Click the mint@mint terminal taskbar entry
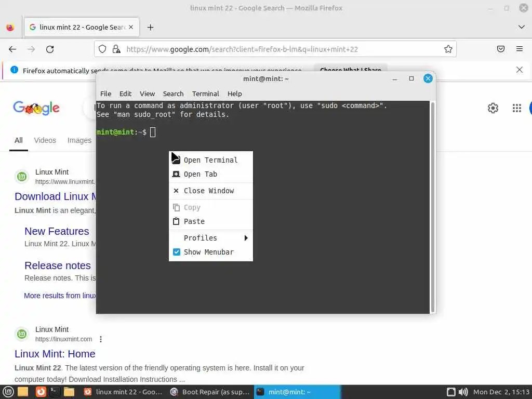The width and height of the screenshot is (532, 399). (x=297, y=392)
